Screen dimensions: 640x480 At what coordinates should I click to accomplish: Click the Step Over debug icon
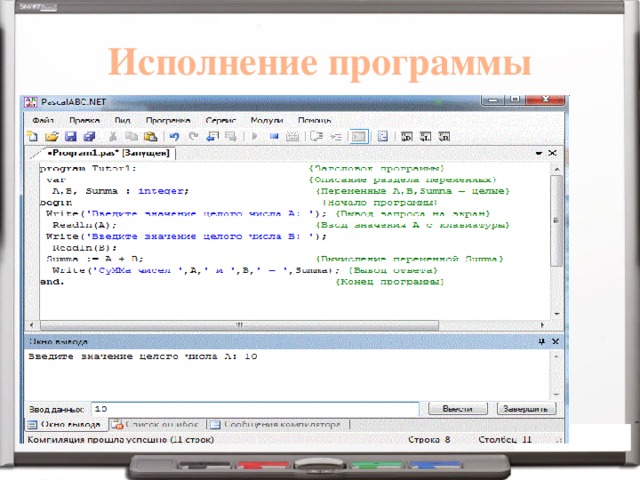(316, 136)
